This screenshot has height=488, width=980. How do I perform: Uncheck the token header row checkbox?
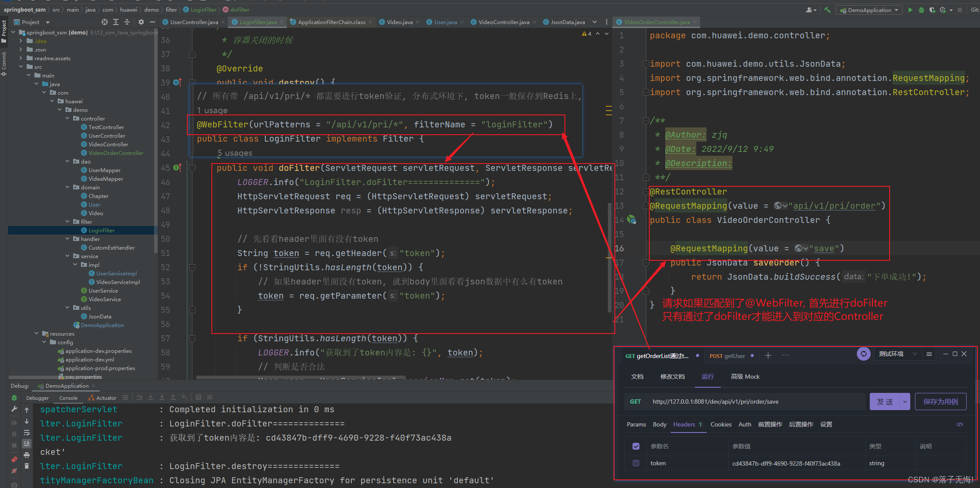636,463
